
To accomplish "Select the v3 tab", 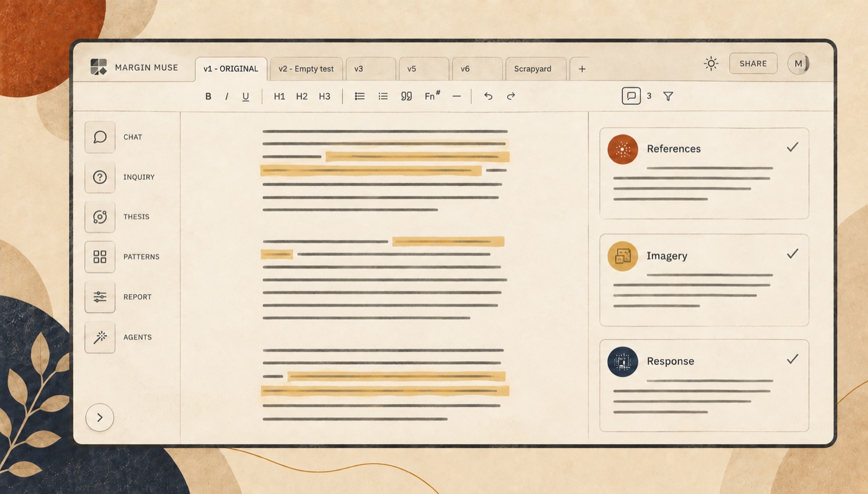I will click(x=371, y=69).
